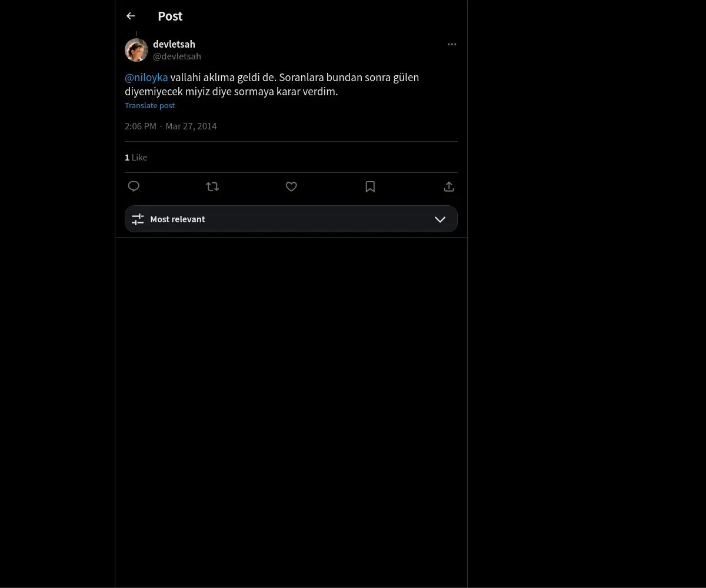Open the Most relevant sort dropdown
This screenshot has width=706, height=588.
(291, 219)
